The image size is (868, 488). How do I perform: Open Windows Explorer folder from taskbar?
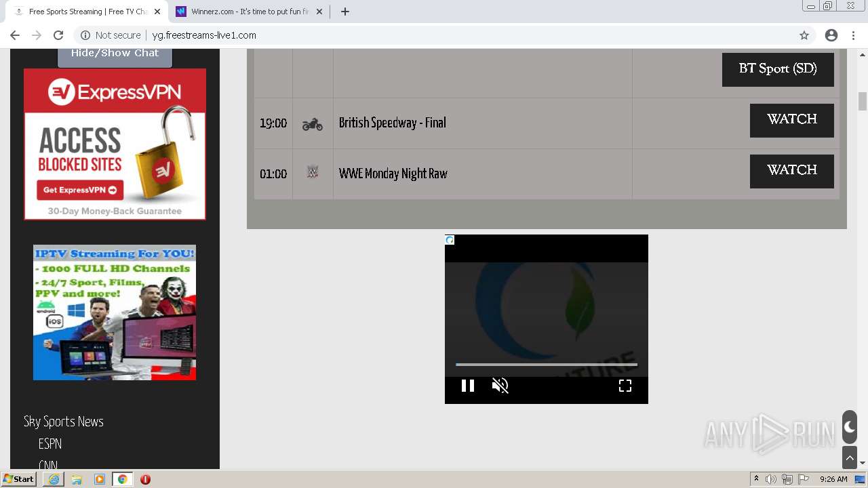pos(77,479)
